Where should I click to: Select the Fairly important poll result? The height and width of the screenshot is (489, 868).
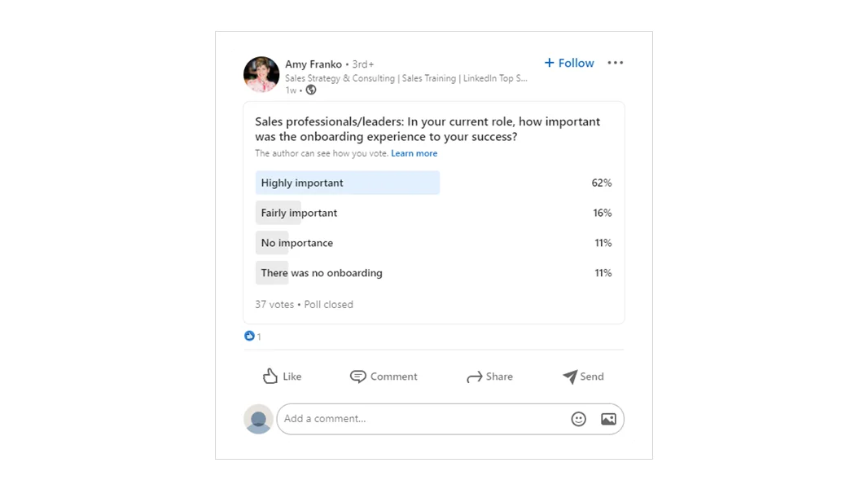click(433, 213)
